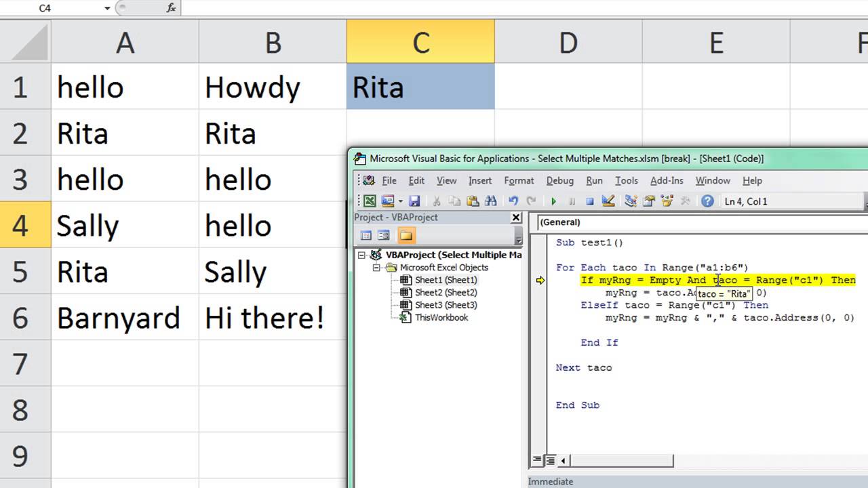Open the Help menu

(x=752, y=180)
